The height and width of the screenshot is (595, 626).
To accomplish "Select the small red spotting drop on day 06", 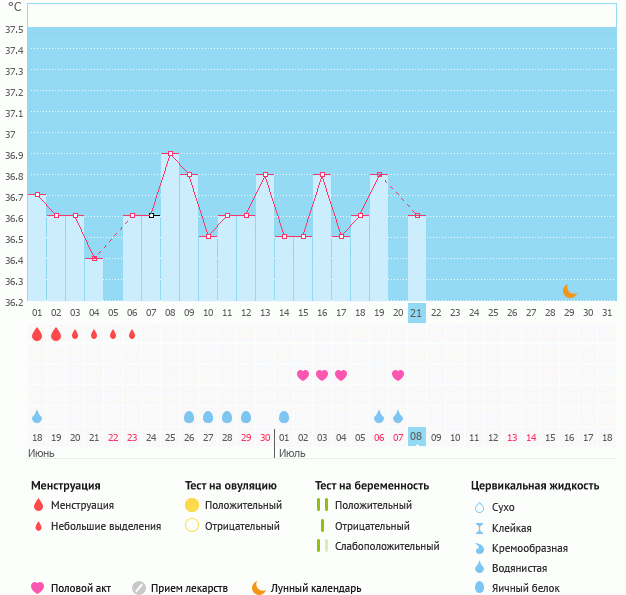I will click(x=132, y=334).
